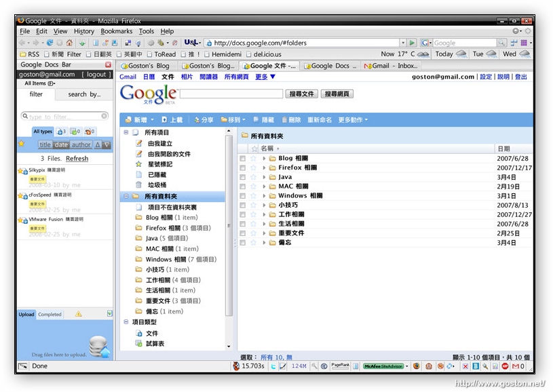Check the Java folder row checkbox
Screen dimensions: 553x392
click(x=243, y=177)
